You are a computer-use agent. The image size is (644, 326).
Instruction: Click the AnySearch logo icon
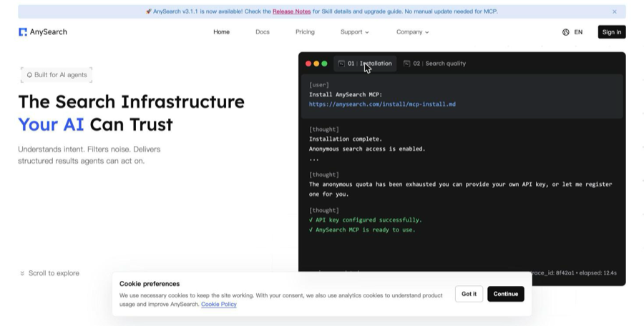pyautogui.click(x=23, y=32)
